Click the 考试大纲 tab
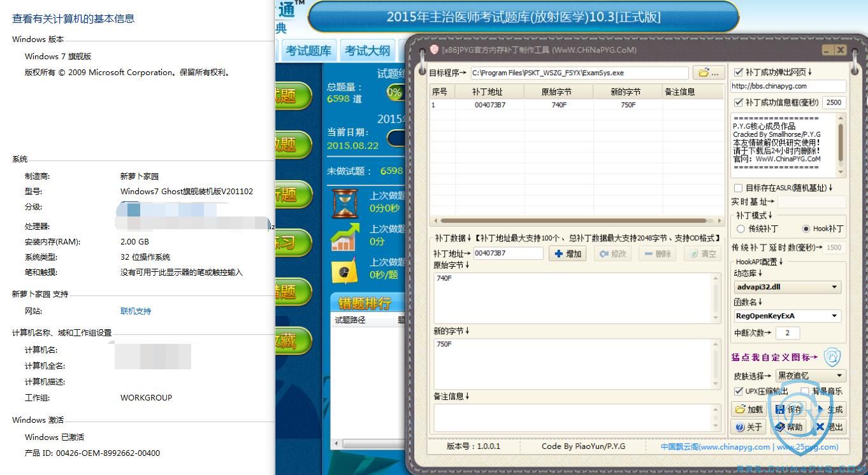 (x=367, y=51)
